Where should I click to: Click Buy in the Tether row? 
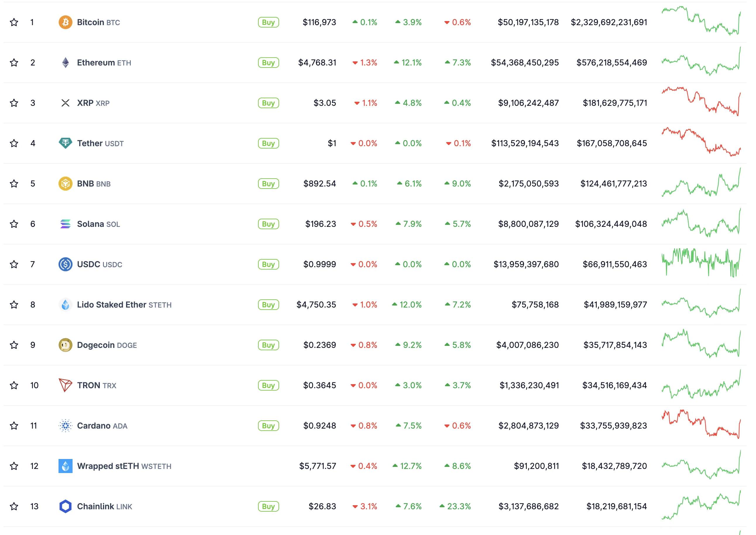[x=269, y=143]
